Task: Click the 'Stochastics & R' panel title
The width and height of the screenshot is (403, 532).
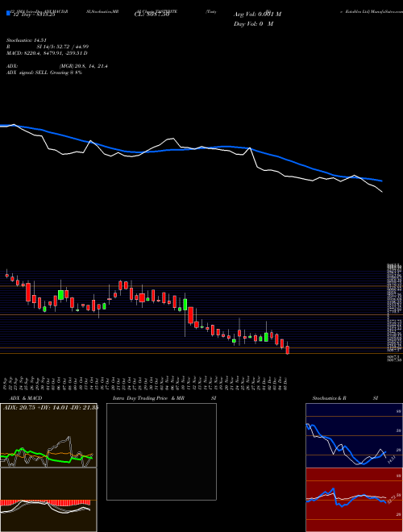Action: point(330,398)
